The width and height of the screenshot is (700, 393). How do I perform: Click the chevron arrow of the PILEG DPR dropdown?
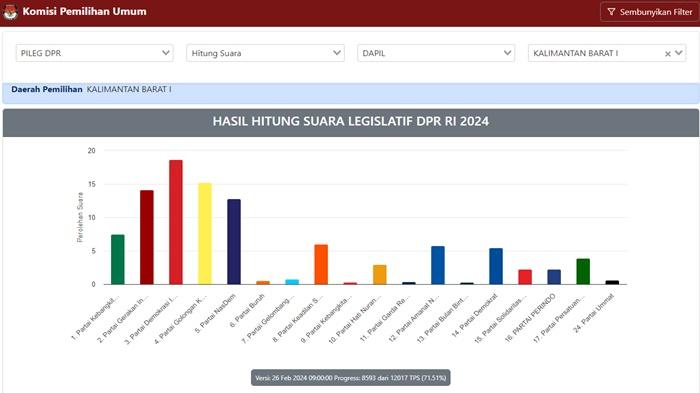point(166,53)
